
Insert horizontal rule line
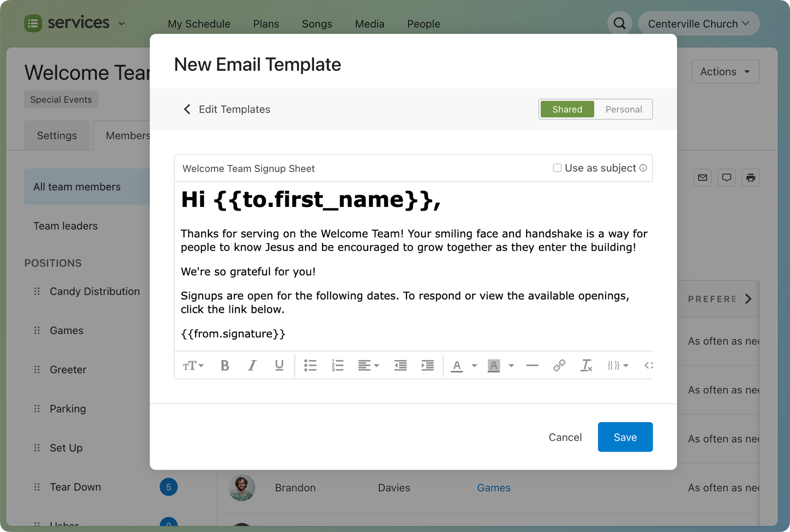click(532, 365)
